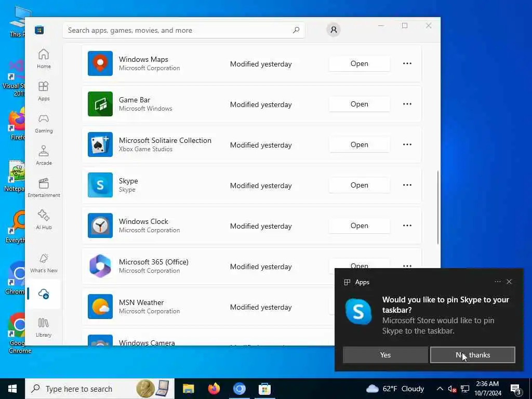Open more options for Microsoft 365 (Office)
The width and height of the screenshot is (532, 399).
[x=407, y=265]
